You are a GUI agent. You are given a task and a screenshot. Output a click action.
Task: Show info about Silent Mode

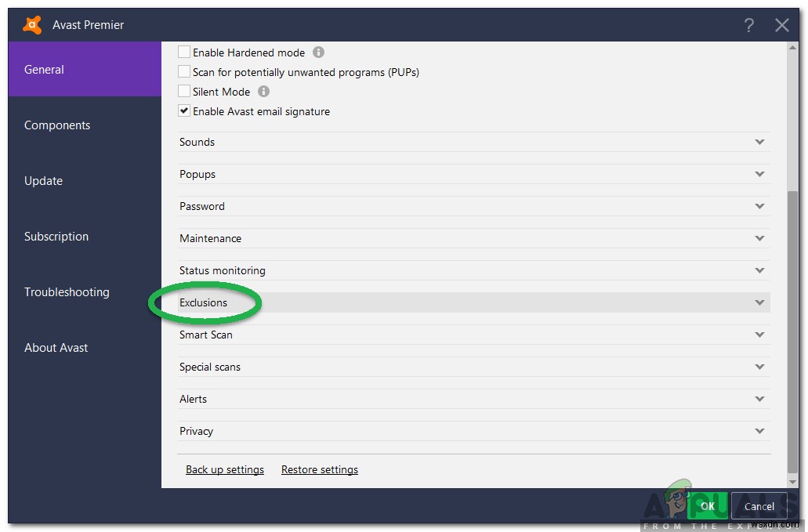(x=262, y=91)
